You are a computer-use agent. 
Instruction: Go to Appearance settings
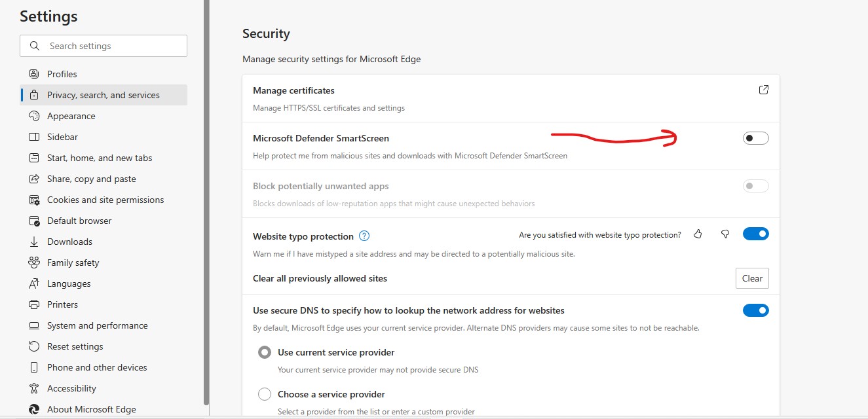click(x=104, y=116)
